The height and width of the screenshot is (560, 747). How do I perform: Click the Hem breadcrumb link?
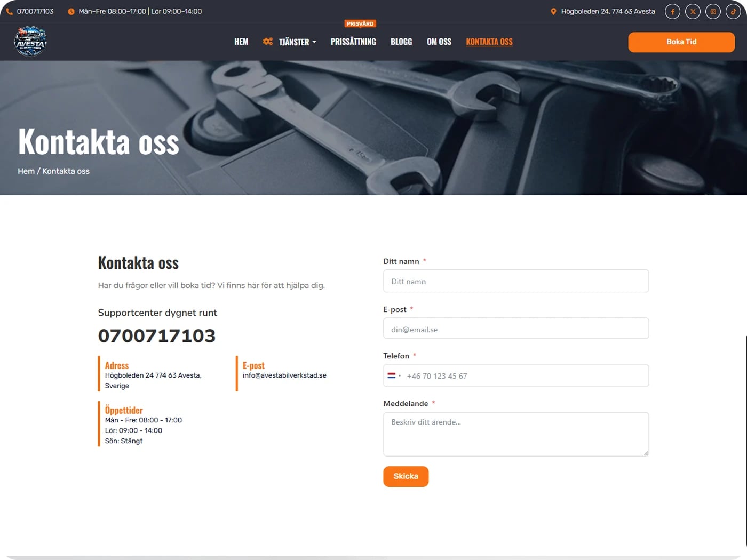point(26,171)
